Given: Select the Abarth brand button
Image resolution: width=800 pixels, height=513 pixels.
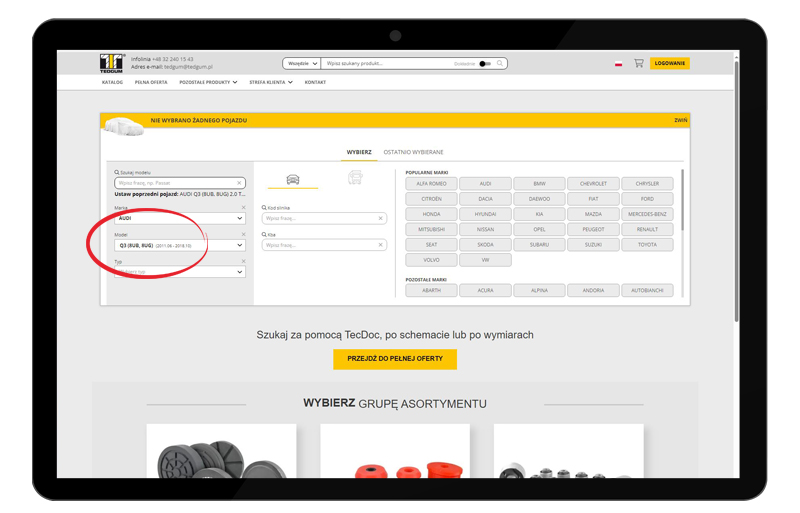Looking at the screenshot, I should (x=431, y=290).
